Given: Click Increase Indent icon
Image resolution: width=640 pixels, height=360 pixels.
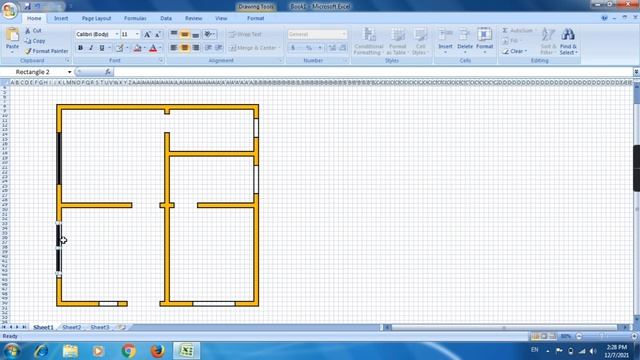Looking at the screenshot, I should (219, 48).
